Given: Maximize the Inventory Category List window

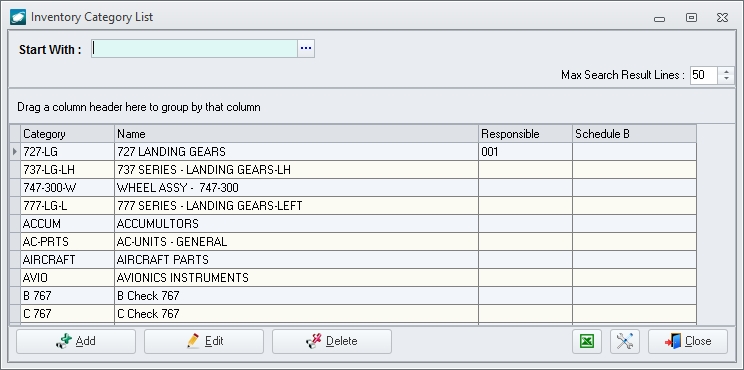Looking at the screenshot, I should 691,18.
